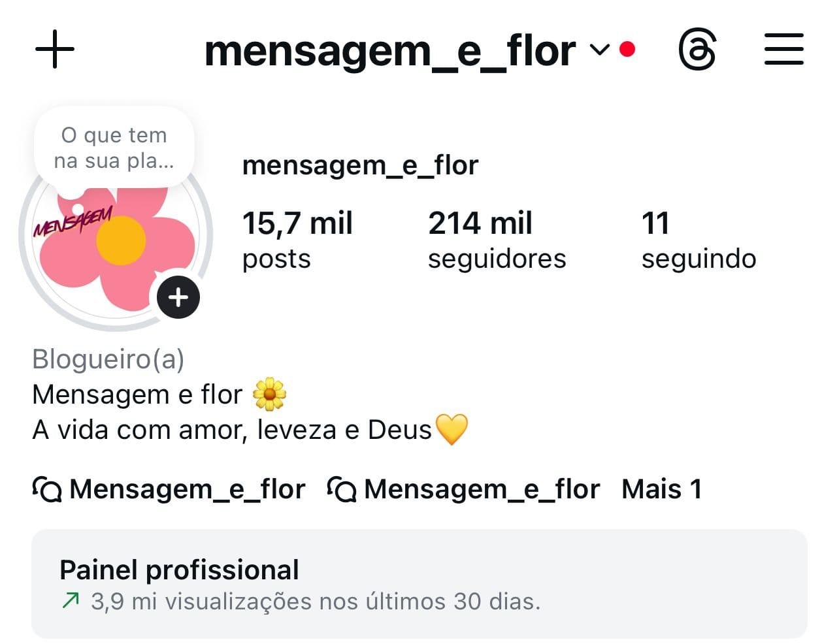Open the seguidores count

[x=496, y=238]
